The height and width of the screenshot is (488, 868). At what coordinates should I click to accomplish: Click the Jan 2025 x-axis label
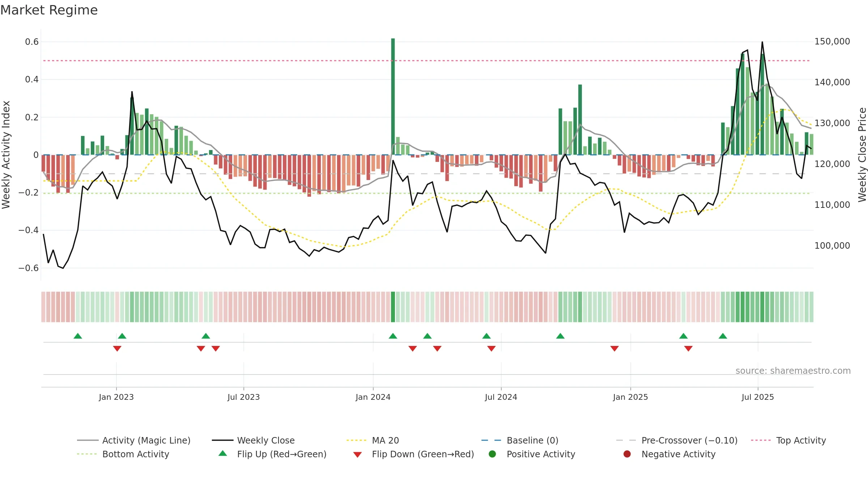pos(631,397)
